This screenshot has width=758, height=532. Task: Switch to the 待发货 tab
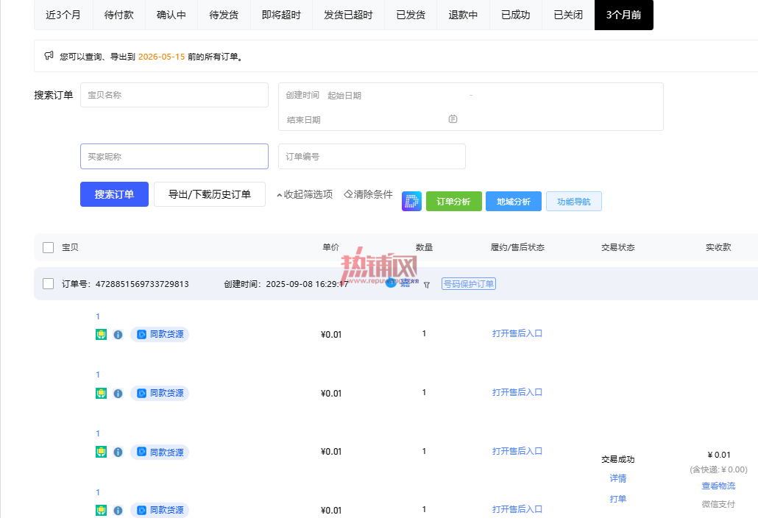tap(224, 15)
